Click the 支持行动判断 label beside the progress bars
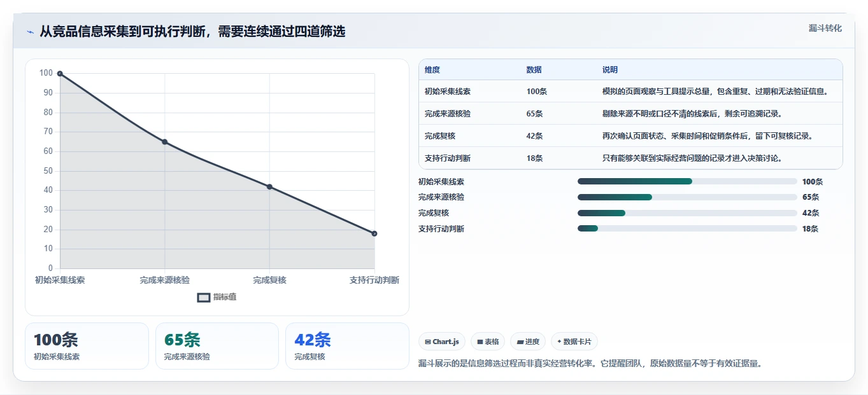 coord(441,229)
